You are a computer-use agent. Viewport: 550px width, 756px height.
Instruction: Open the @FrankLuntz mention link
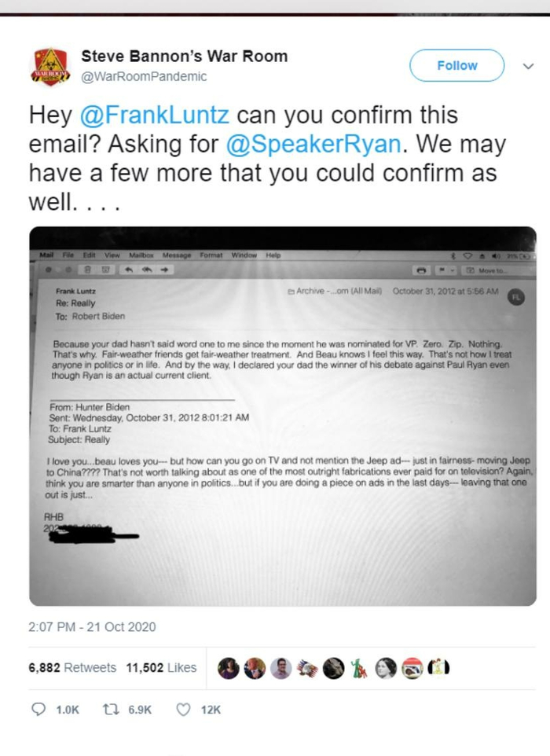(155, 116)
